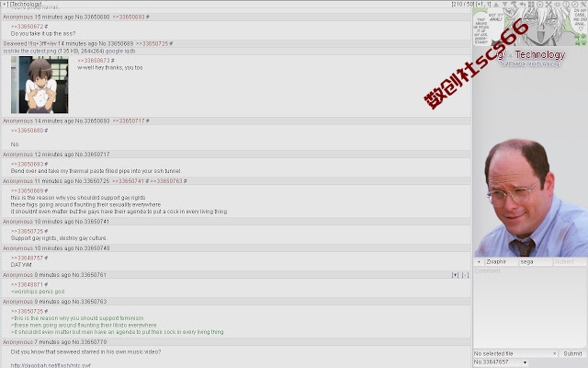Click the manga banner image at top right
The height and width of the screenshot is (368, 588).
click(530, 27)
